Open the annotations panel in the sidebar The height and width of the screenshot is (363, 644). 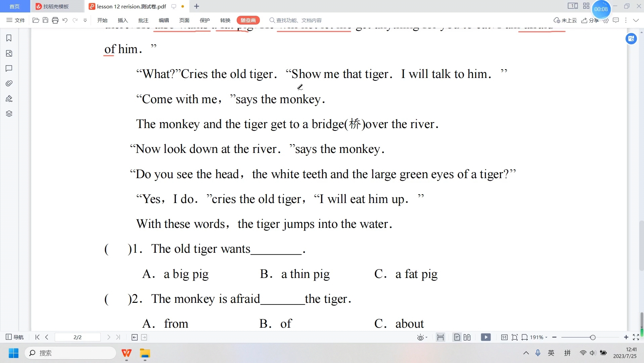click(9, 68)
